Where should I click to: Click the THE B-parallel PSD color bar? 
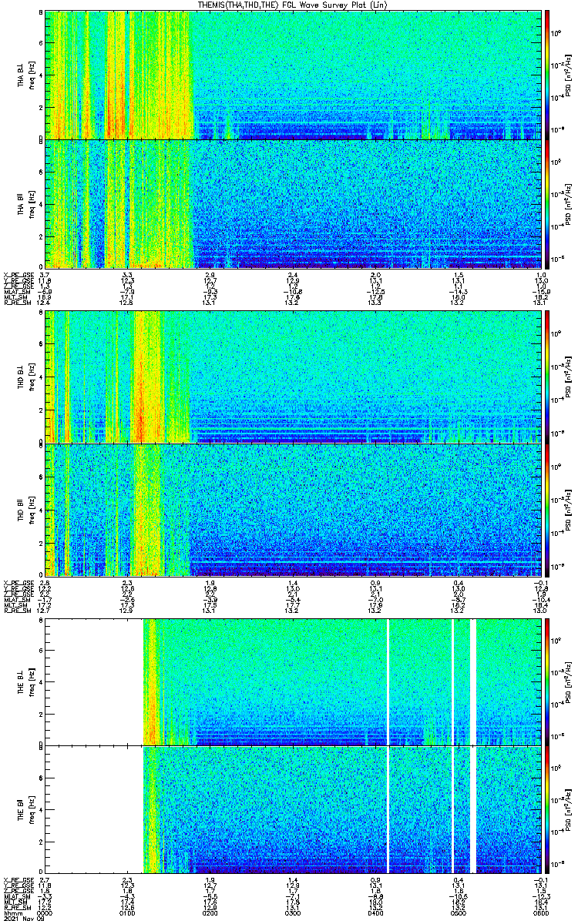[547, 810]
